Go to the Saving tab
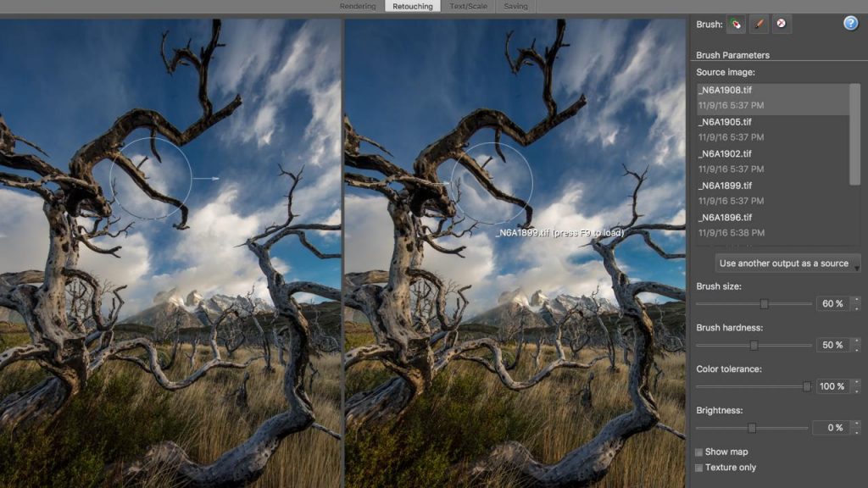 click(515, 6)
